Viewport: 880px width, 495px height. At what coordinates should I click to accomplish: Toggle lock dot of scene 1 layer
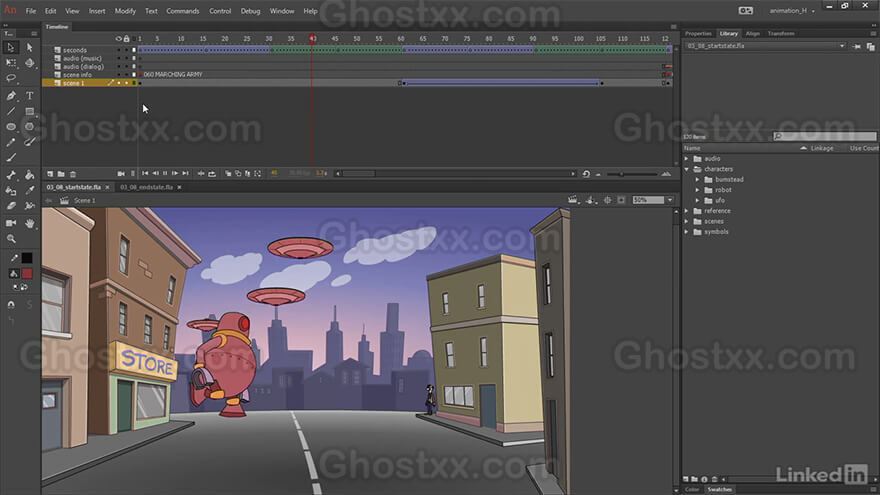coord(126,83)
